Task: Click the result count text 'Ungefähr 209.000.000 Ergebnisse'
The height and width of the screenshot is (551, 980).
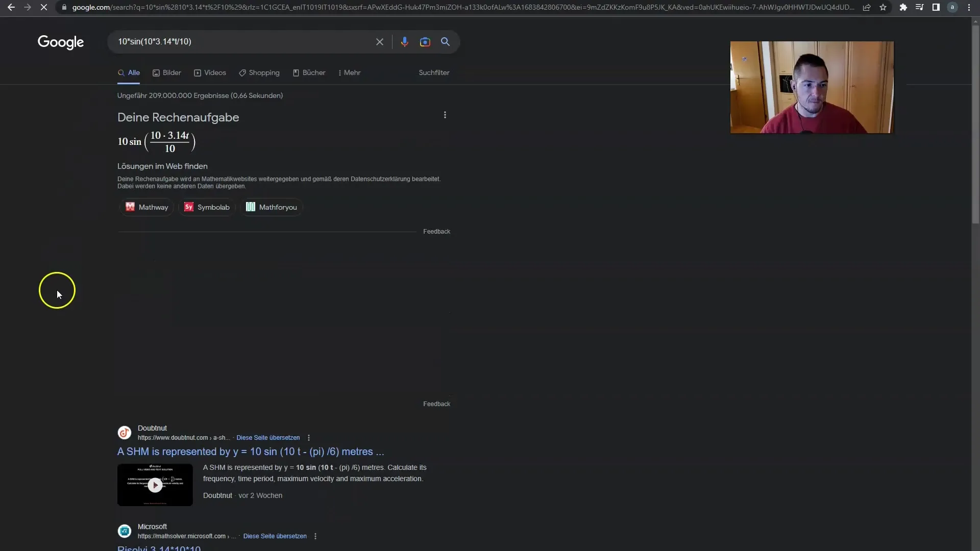Action: point(173,95)
